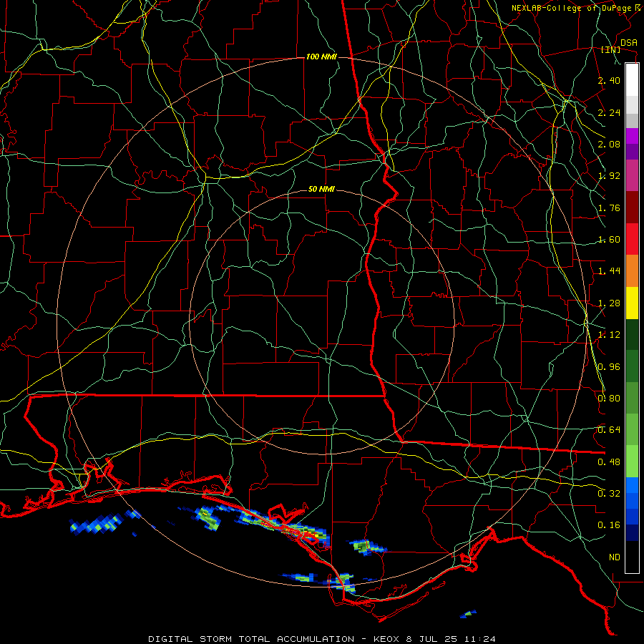Click the 0.80 legend value
Screen dimensions: 644x644
(x=609, y=399)
